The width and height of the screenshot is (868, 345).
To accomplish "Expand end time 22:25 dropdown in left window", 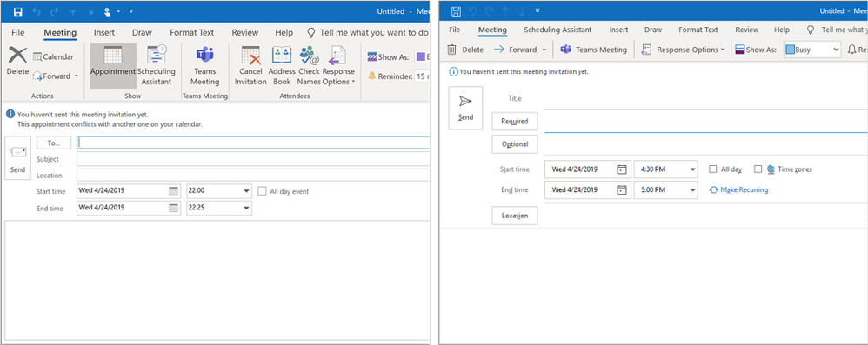I will point(246,208).
